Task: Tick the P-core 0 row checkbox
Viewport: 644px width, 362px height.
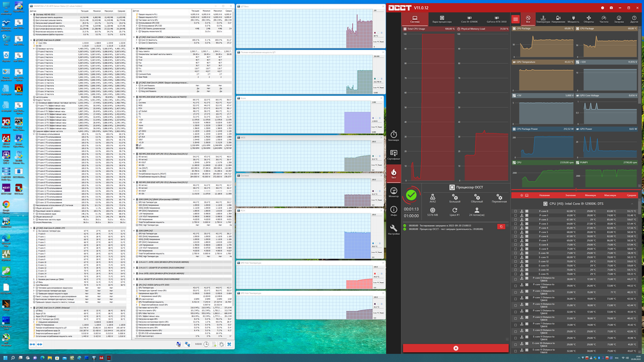Action: 515,211
